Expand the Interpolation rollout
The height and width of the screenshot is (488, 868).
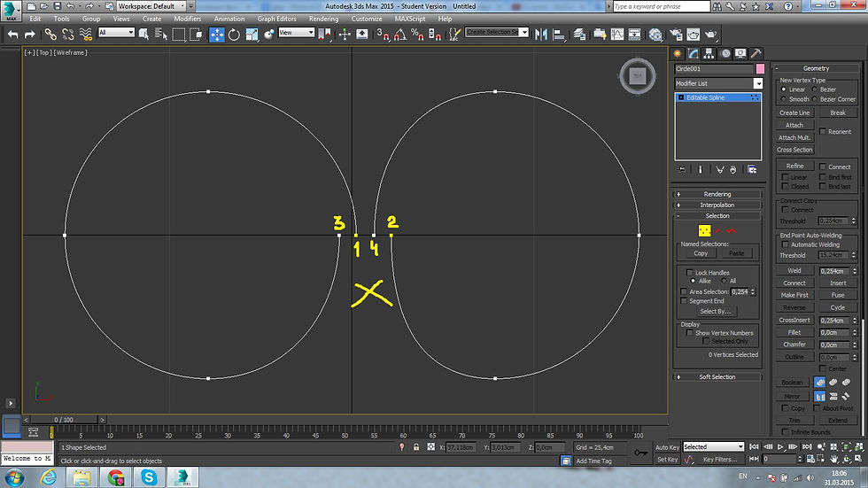pyautogui.click(x=717, y=205)
